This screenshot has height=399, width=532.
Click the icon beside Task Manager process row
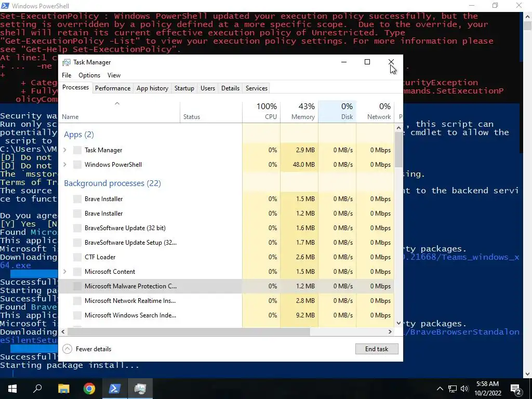[x=77, y=150]
